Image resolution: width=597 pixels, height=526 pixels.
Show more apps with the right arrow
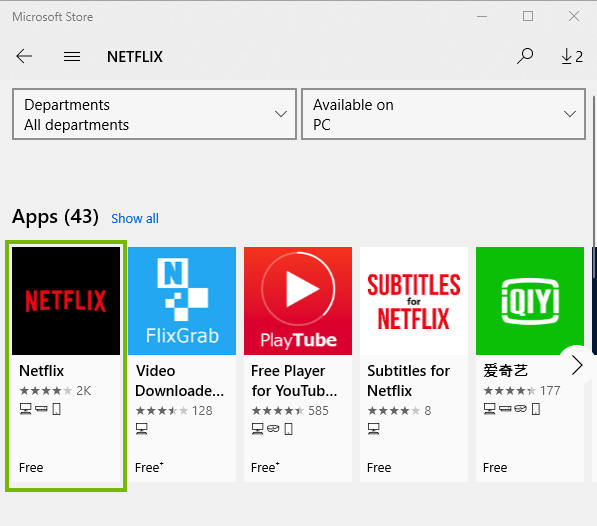tap(577, 365)
